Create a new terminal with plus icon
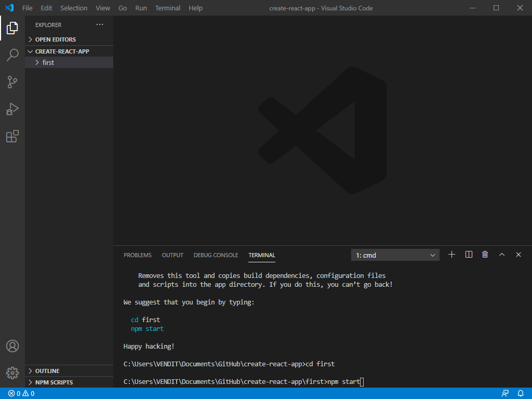Image resolution: width=532 pixels, height=399 pixels. point(451,255)
